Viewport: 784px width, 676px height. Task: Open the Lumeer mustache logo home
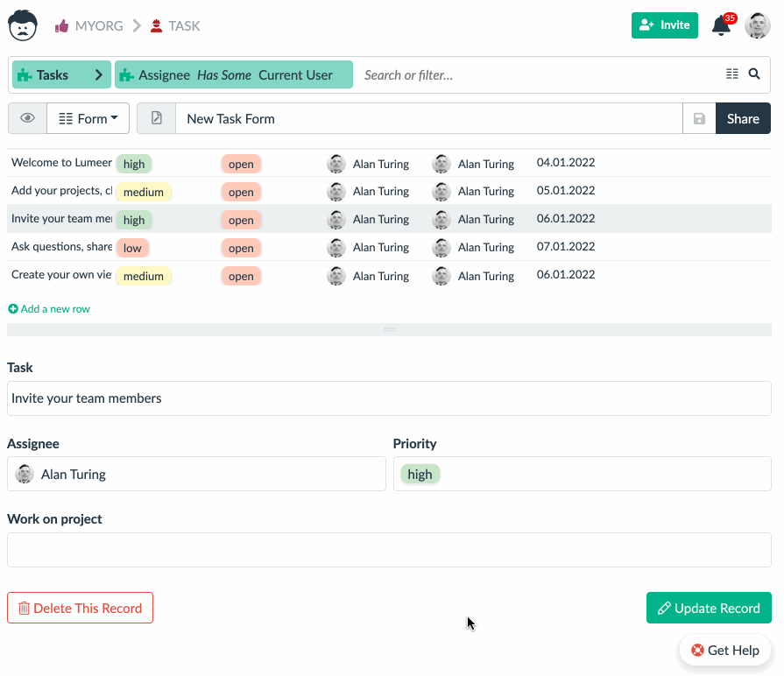click(x=23, y=25)
